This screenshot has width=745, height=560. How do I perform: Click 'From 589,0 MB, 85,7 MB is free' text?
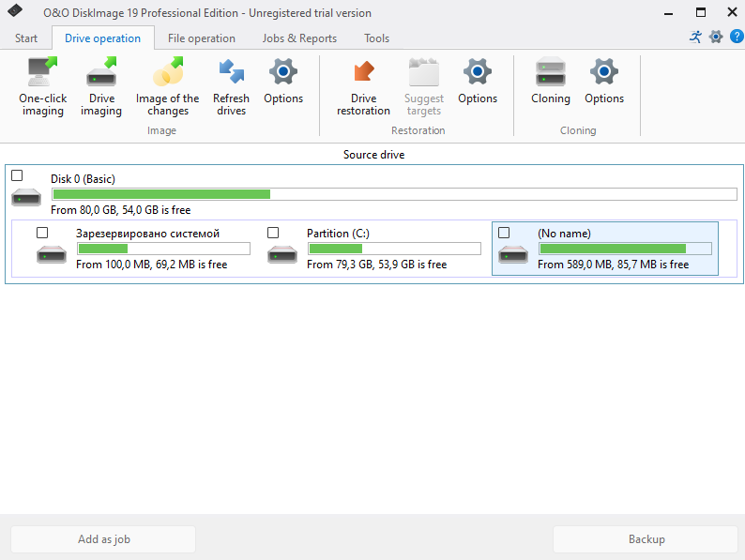[x=614, y=265]
